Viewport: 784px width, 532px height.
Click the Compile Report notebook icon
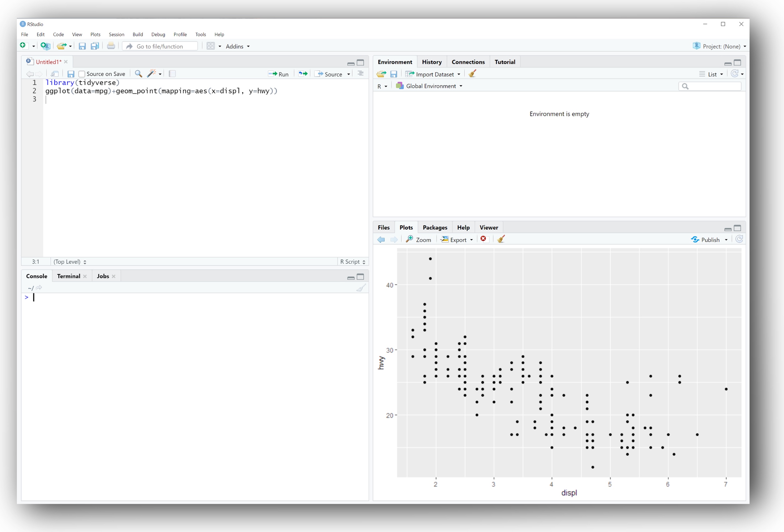(x=172, y=73)
